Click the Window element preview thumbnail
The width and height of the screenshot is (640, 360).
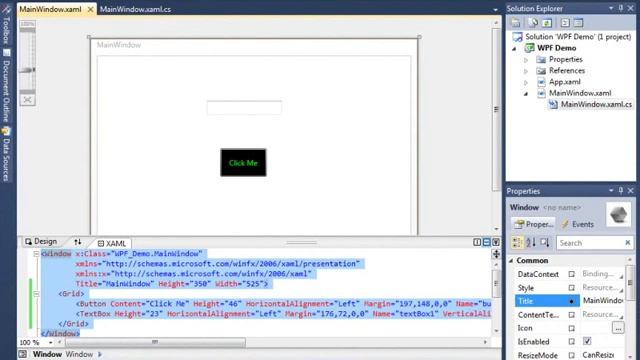pyautogui.click(x=618, y=214)
